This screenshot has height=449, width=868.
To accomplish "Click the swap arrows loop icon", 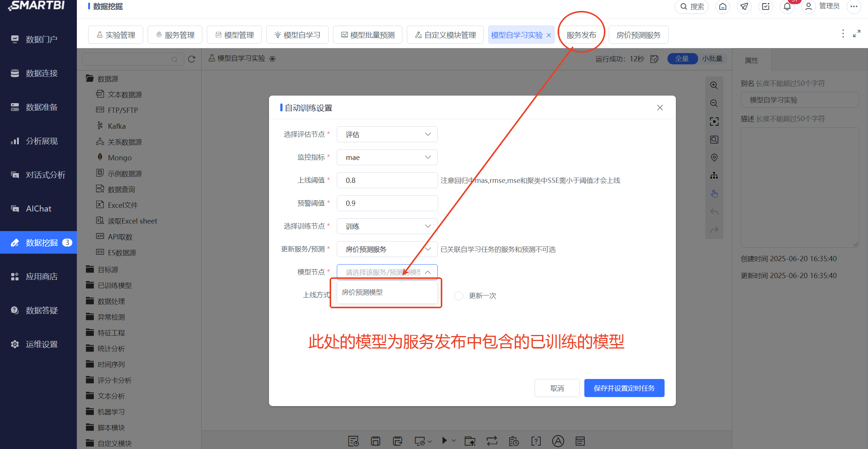I will pyautogui.click(x=492, y=441).
